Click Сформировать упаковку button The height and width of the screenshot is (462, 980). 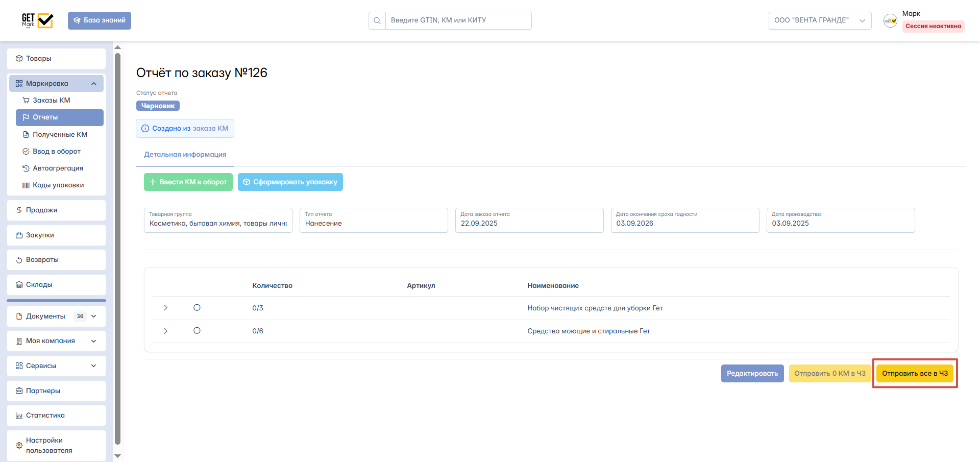point(290,182)
